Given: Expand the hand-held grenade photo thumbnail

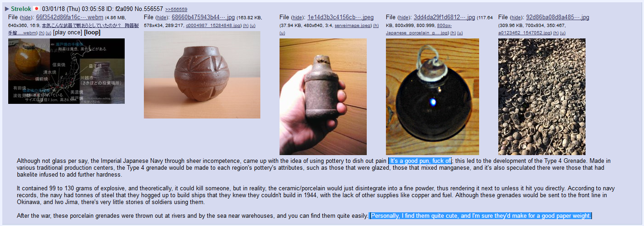Looking at the screenshot, I should [323, 97].
